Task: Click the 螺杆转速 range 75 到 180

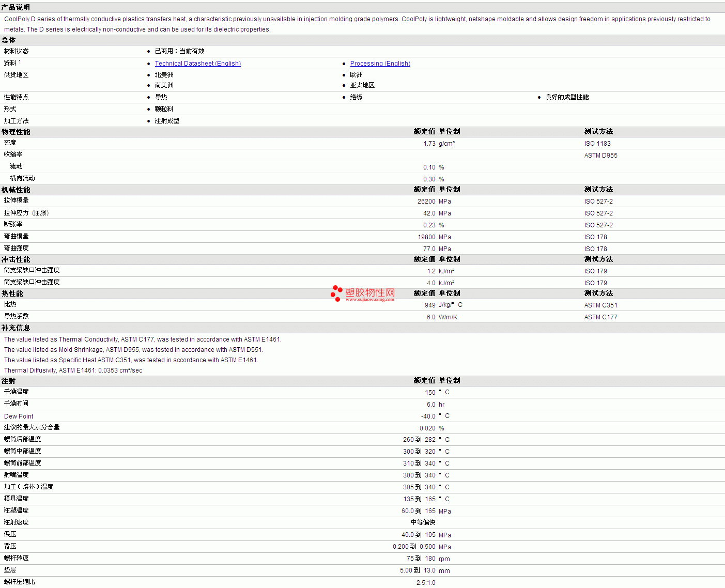Action: 421,559
